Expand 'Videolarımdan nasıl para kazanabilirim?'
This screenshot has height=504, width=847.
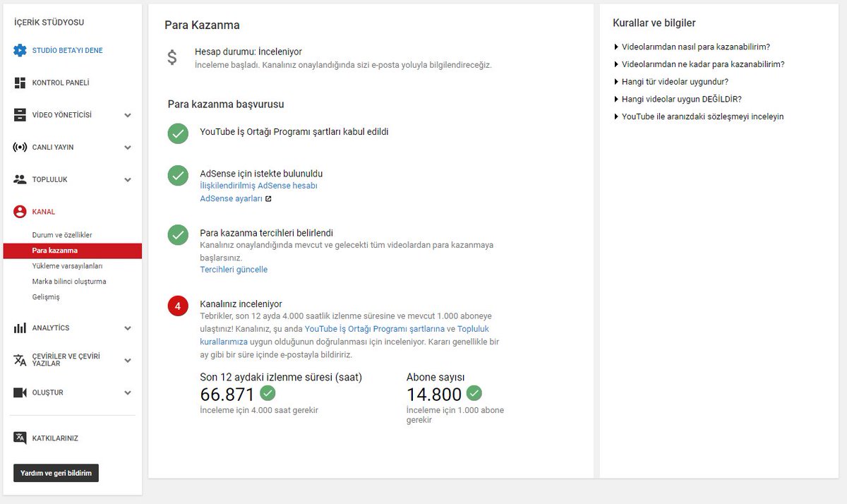click(692, 47)
